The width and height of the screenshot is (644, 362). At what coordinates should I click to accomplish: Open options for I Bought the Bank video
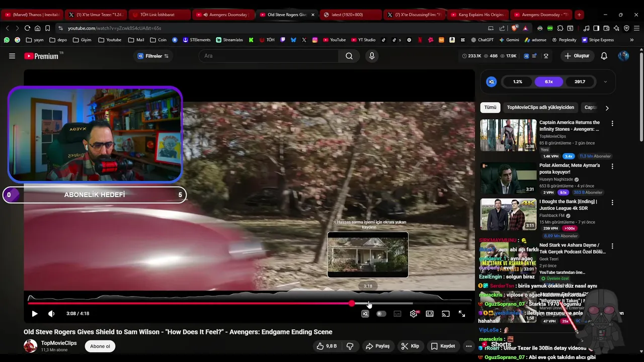[x=612, y=203]
